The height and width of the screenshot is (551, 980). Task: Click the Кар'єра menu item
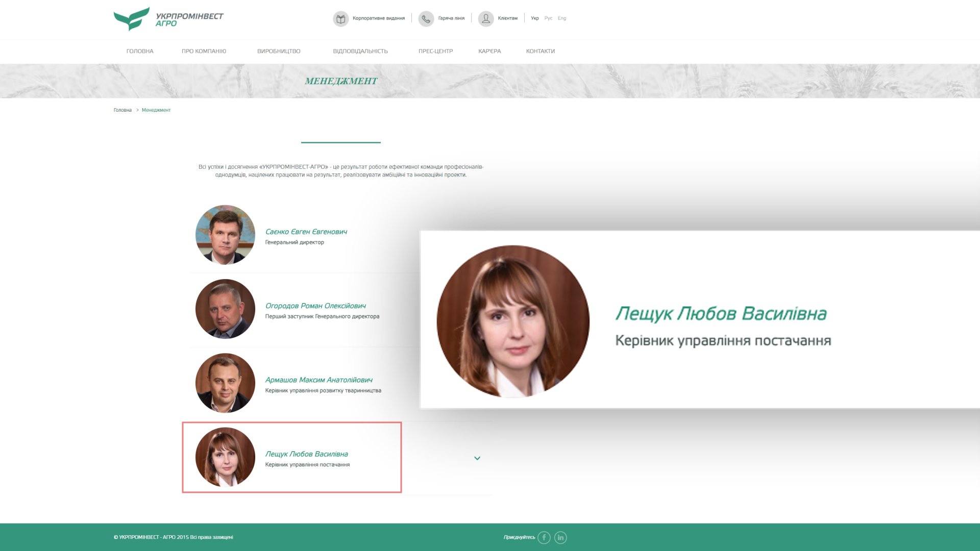pos(489,51)
